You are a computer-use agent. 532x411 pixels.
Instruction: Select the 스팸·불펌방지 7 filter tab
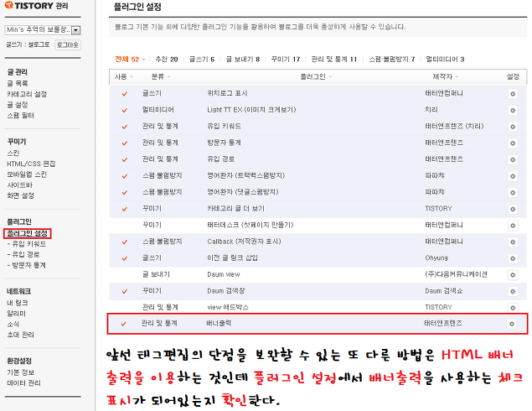tap(391, 59)
